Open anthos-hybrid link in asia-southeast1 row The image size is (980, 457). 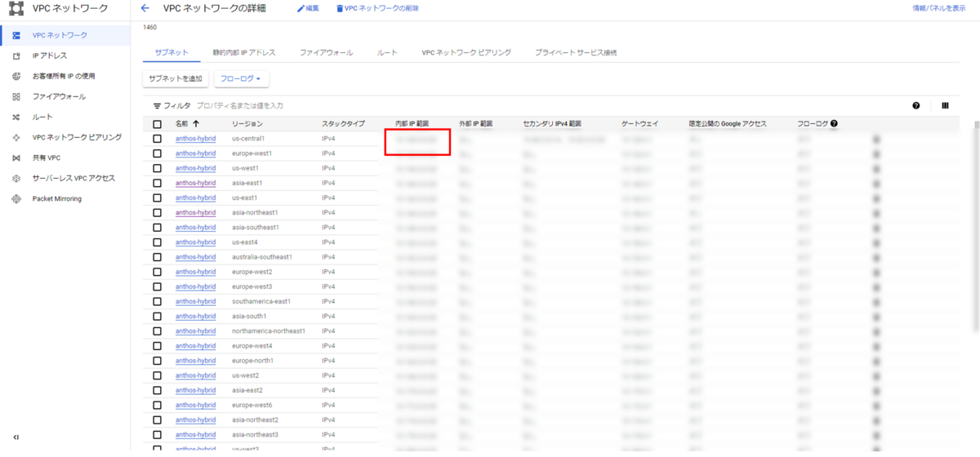pos(195,227)
